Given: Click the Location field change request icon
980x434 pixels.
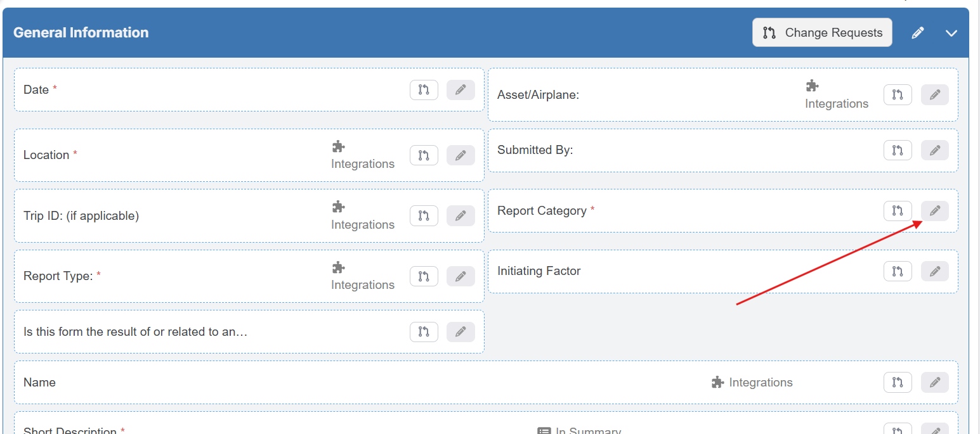Looking at the screenshot, I should click(424, 155).
